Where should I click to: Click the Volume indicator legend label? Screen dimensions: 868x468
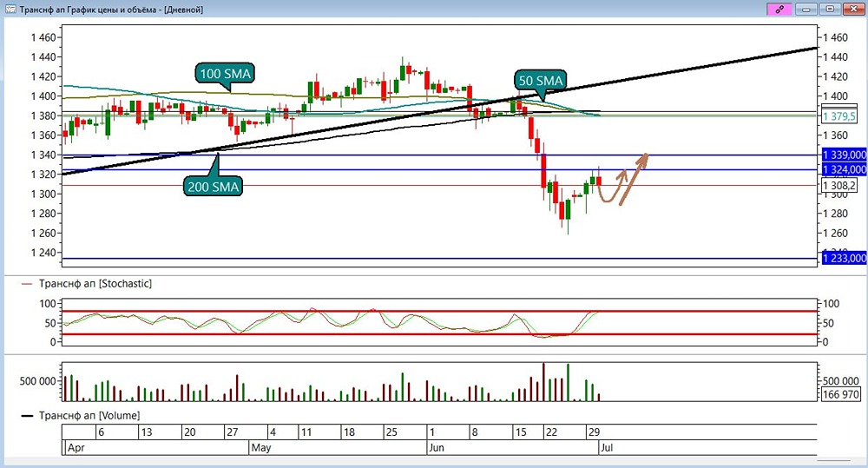point(89,415)
